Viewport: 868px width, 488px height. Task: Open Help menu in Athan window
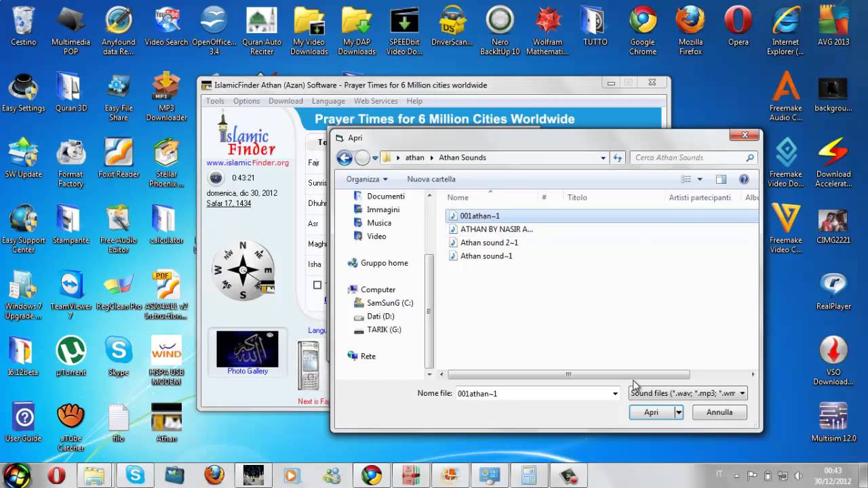coord(414,101)
